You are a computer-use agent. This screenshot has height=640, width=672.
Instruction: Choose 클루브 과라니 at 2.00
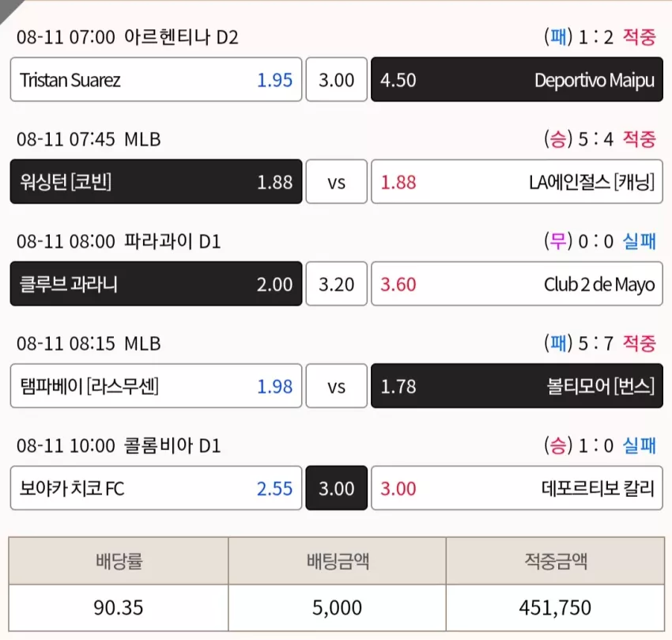(156, 283)
